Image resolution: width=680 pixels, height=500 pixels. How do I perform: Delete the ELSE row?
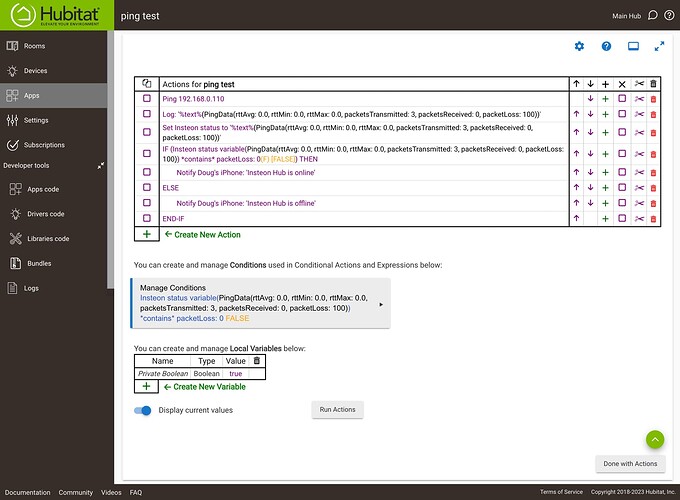[653, 188]
